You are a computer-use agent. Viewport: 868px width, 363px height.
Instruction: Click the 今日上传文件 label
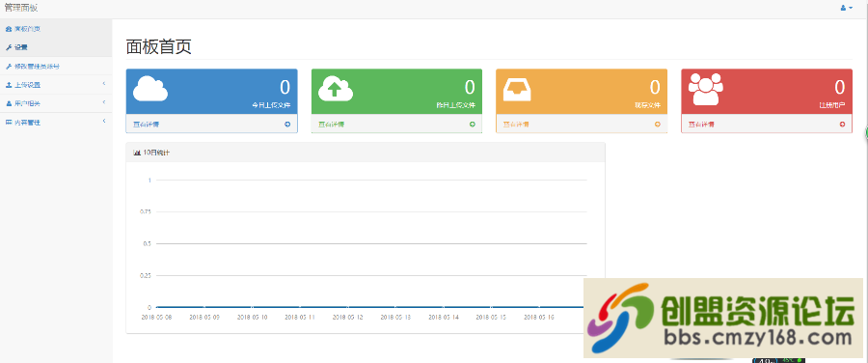tap(271, 104)
